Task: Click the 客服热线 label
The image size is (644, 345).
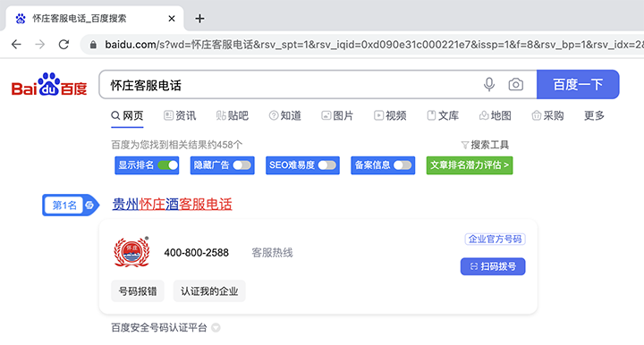Action: tap(272, 253)
